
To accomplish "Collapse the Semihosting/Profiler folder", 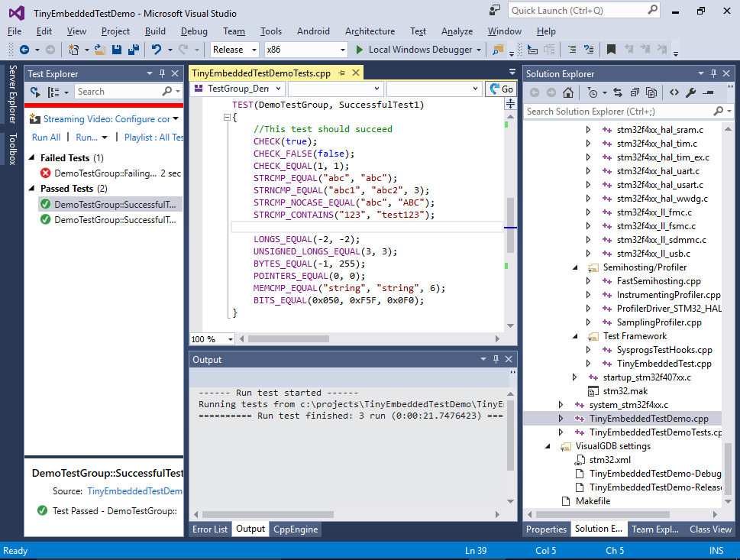I will coord(575,267).
